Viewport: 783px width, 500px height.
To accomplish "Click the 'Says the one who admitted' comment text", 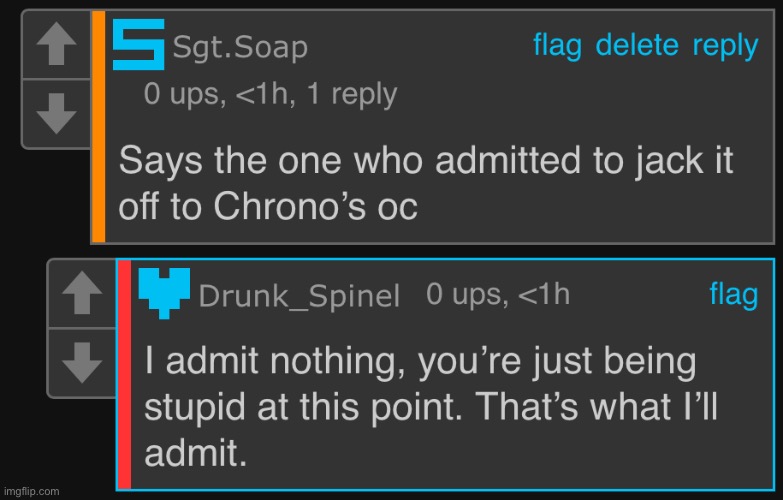I will [425, 183].
